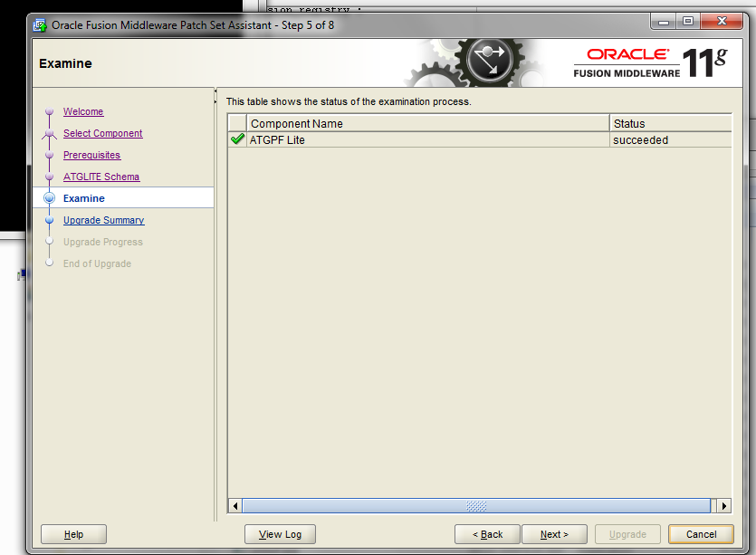Image resolution: width=756 pixels, height=555 pixels.
Task: Click the Welcome step bullet icon
Action: pyautogui.click(x=49, y=111)
